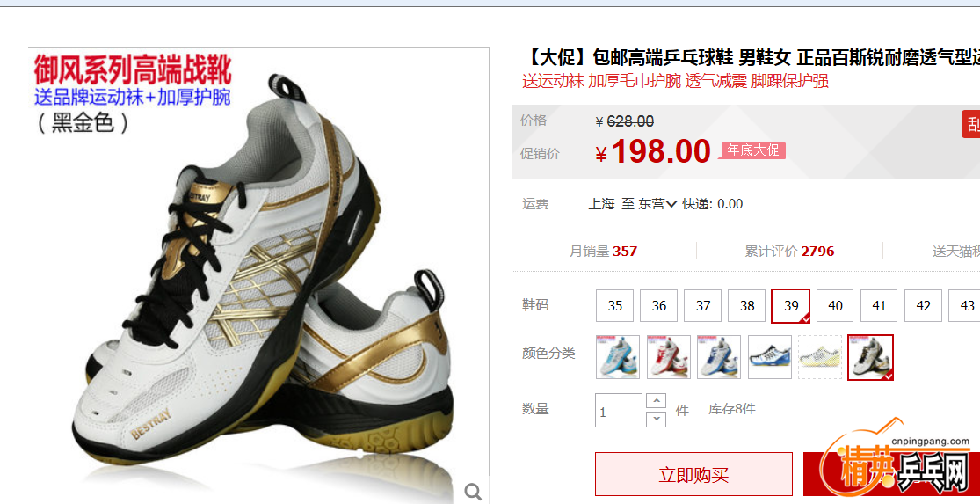Screen dimensions: 980x504
Task: Click the magnifier icon on product image
Action: (473, 492)
